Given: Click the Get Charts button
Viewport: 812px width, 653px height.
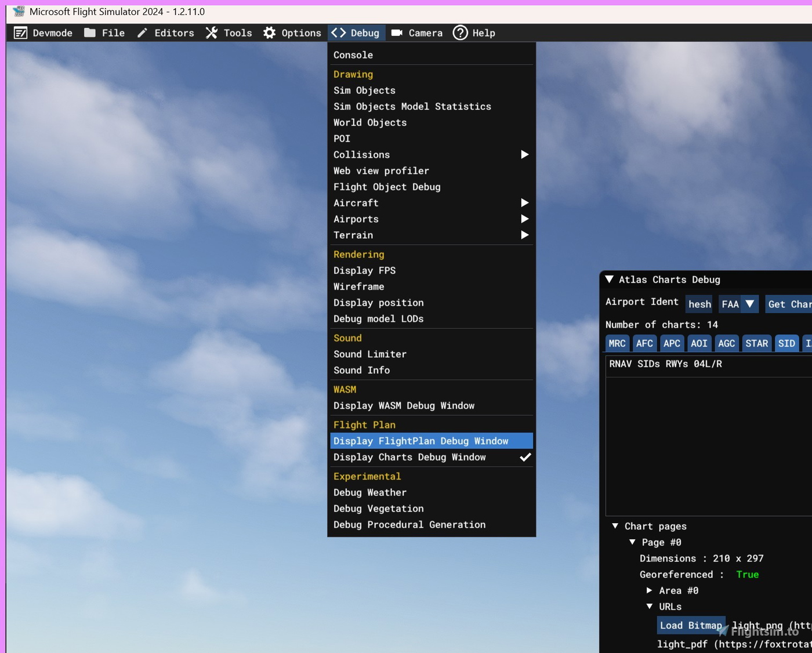Looking at the screenshot, I should point(789,304).
